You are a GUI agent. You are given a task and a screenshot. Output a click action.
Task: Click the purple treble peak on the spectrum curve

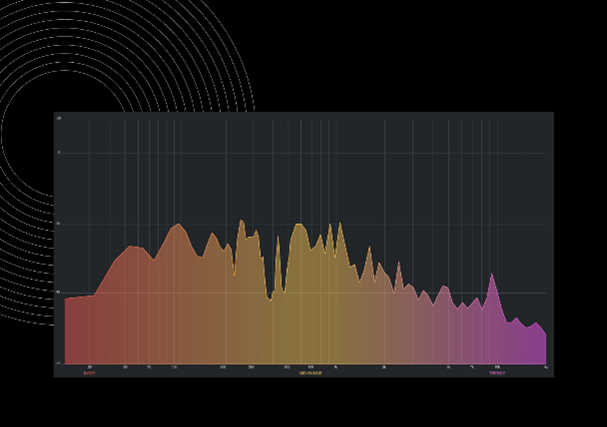[x=492, y=274]
